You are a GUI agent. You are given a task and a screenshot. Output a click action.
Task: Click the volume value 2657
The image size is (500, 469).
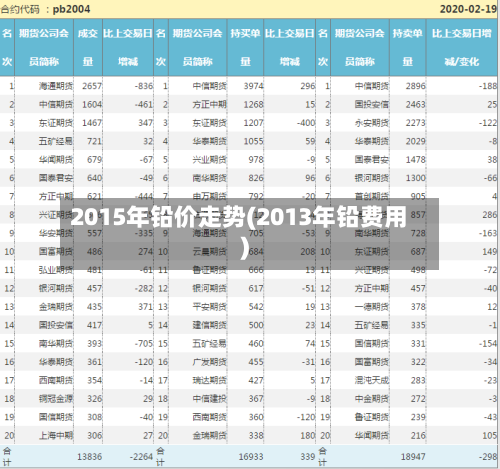pos(92,86)
